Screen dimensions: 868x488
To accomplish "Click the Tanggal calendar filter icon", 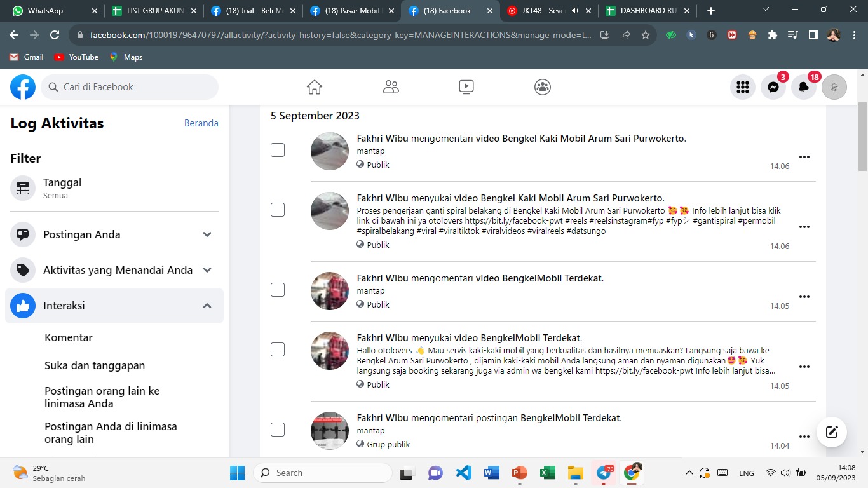I will pos(23,188).
